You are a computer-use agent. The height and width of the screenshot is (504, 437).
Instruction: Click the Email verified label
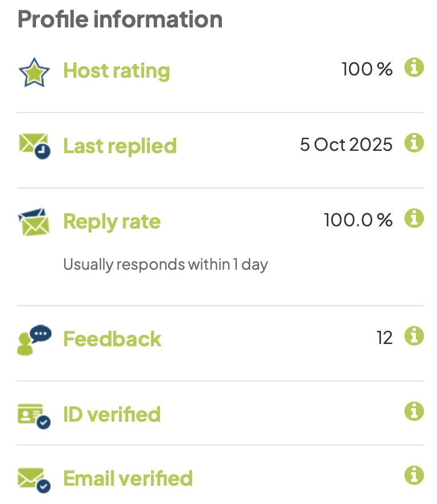click(x=128, y=478)
